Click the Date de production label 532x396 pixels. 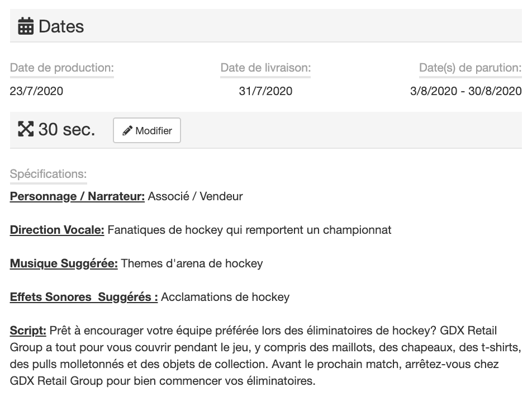(x=61, y=68)
